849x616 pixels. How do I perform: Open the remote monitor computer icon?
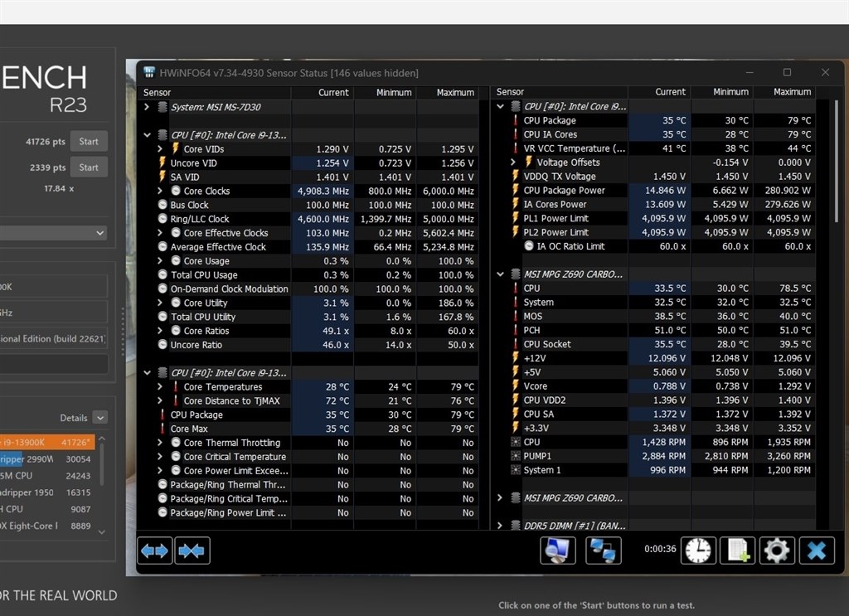coord(558,551)
